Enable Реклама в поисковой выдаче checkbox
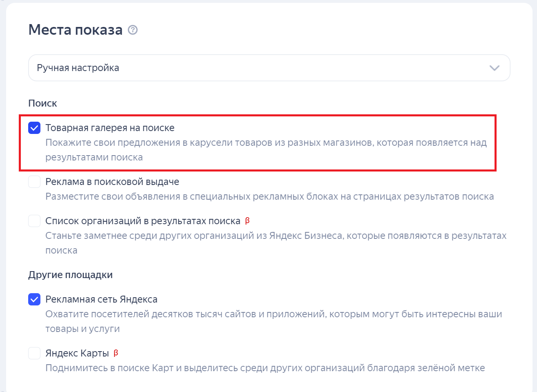Viewport: 537px width, 392px height. [x=34, y=182]
